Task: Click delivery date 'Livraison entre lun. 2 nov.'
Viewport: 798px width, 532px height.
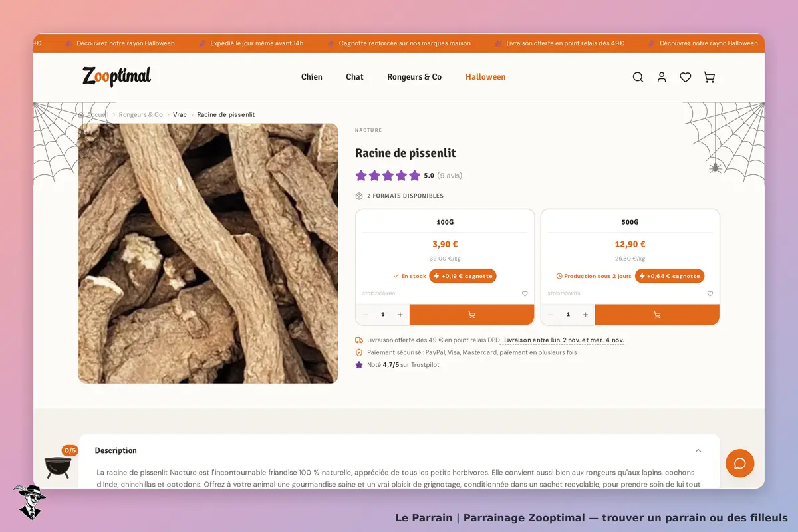Action: point(564,340)
